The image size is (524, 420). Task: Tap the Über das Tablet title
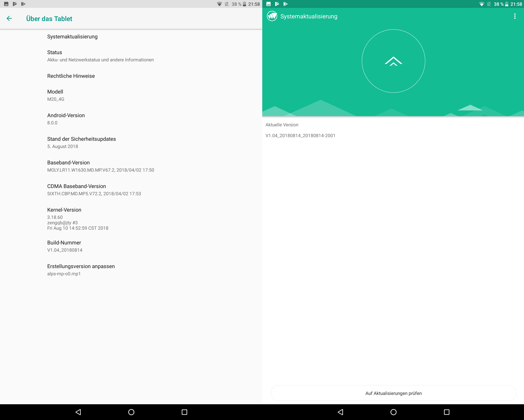click(49, 19)
